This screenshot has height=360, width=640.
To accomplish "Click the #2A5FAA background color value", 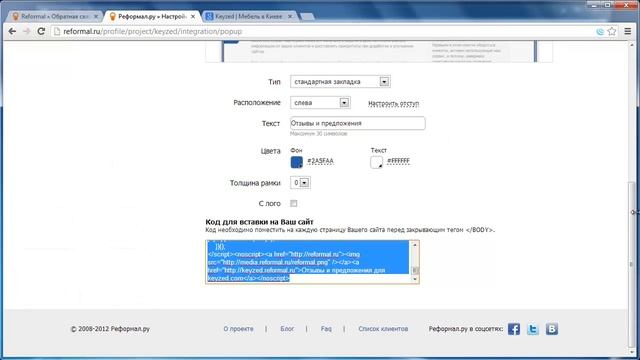I will (x=320, y=161).
